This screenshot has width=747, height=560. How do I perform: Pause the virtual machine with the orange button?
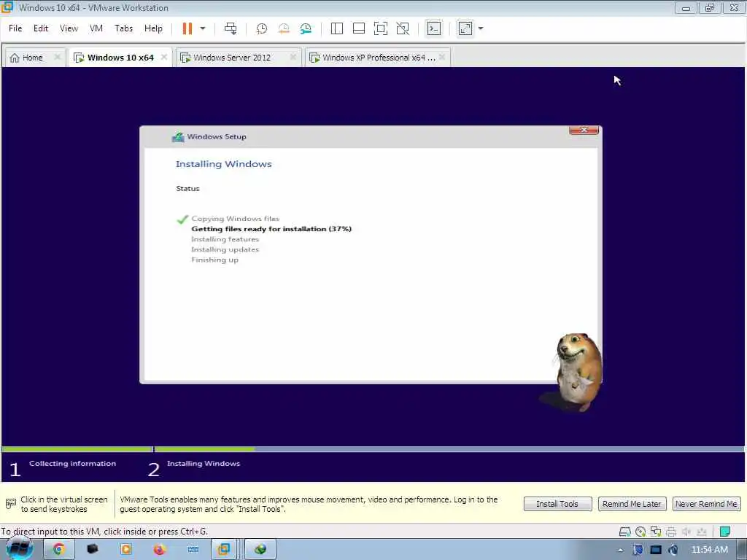(x=187, y=28)
